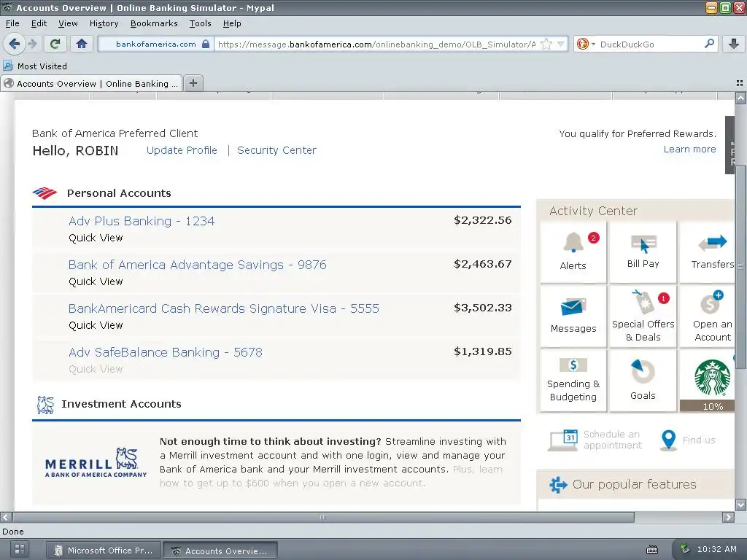Go back with the browser back arrow
The image size is (747, 560).
[x=15, y=44]
